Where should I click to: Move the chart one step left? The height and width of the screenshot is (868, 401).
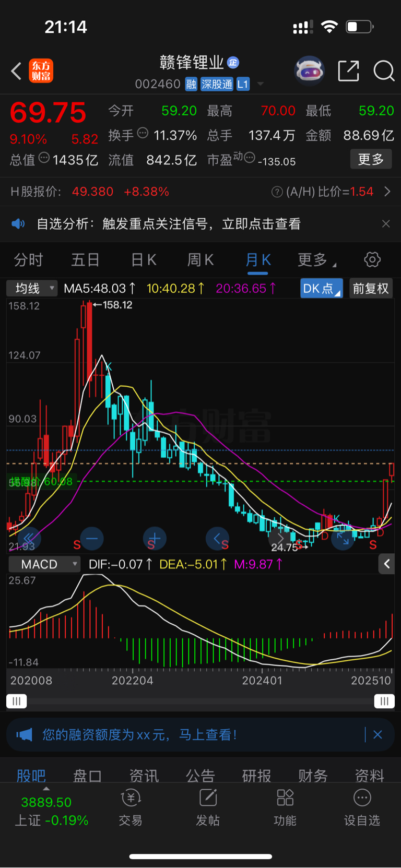pyautogui.click(x=217, y=538)
